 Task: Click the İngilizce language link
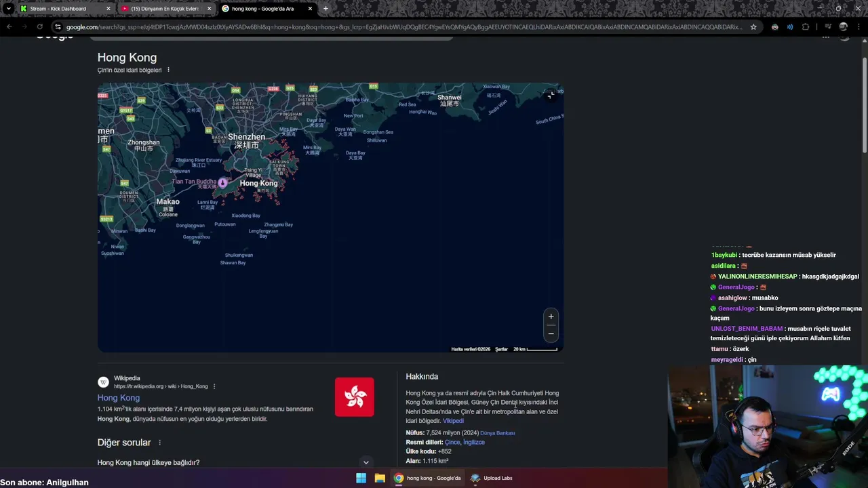coord(474,442)
